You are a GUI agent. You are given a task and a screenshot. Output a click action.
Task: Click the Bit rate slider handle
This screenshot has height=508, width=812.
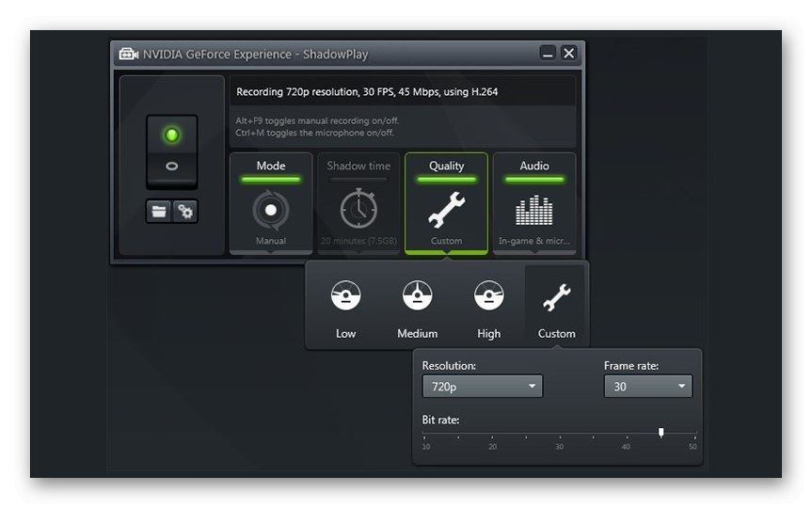click(x=661, y=433)
